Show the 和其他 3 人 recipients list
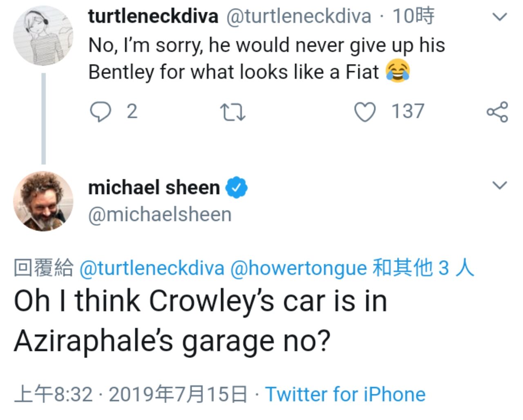This screenshot has width=523, height=420. 423,268
